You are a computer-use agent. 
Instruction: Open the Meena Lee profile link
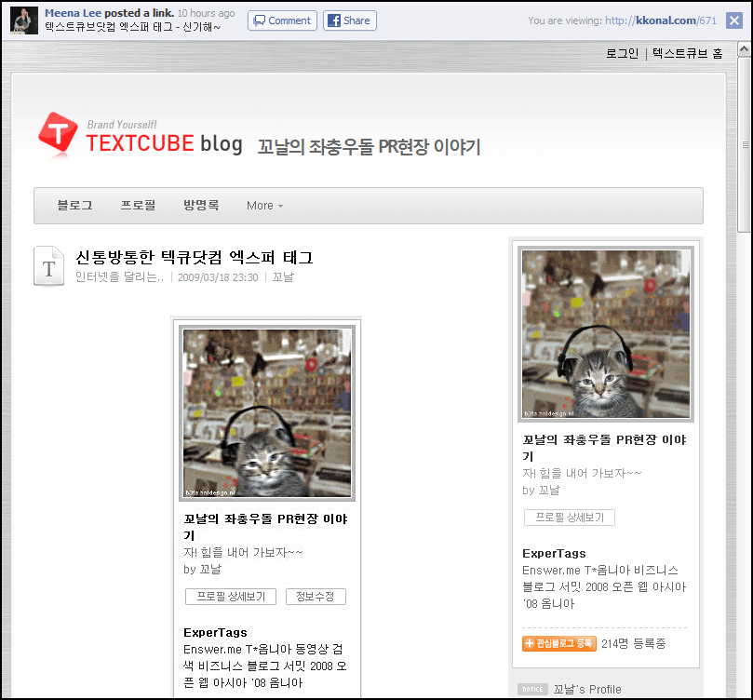pyautogui.click(x=73, y=13)
